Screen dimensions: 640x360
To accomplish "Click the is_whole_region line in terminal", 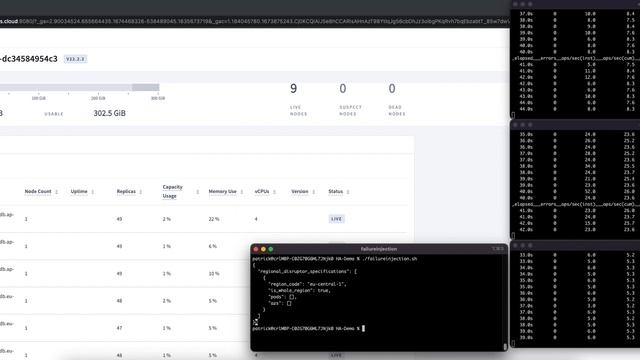I will (x=299, y=291).
